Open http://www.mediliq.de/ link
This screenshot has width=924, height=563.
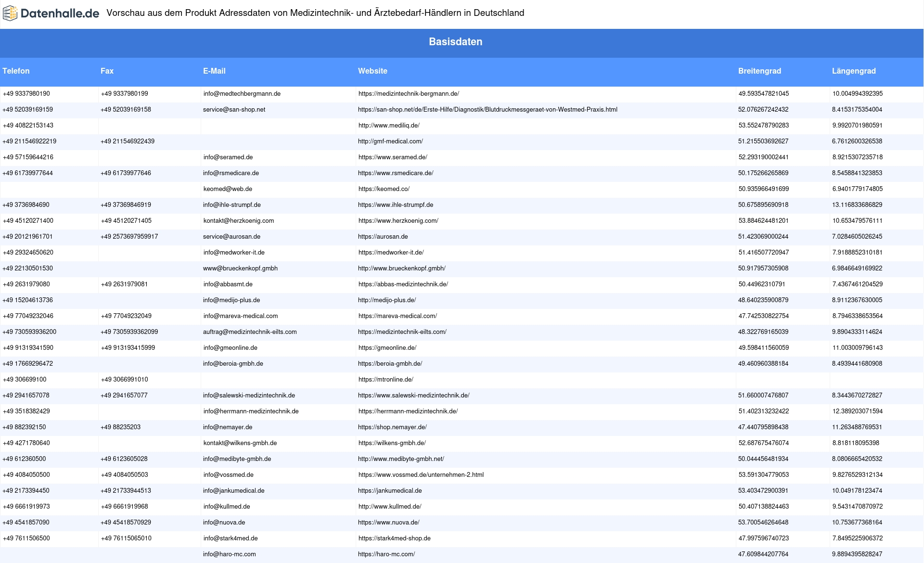pos(389,126)
